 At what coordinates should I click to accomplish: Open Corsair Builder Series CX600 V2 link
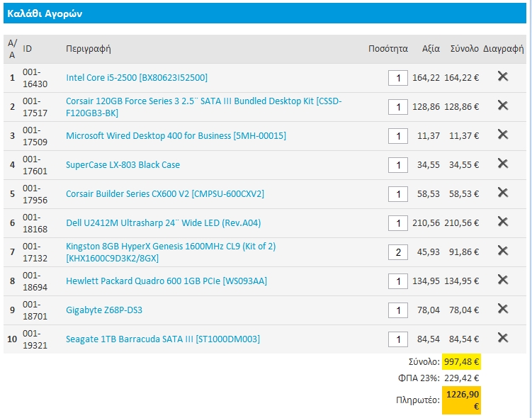(165, 193)
